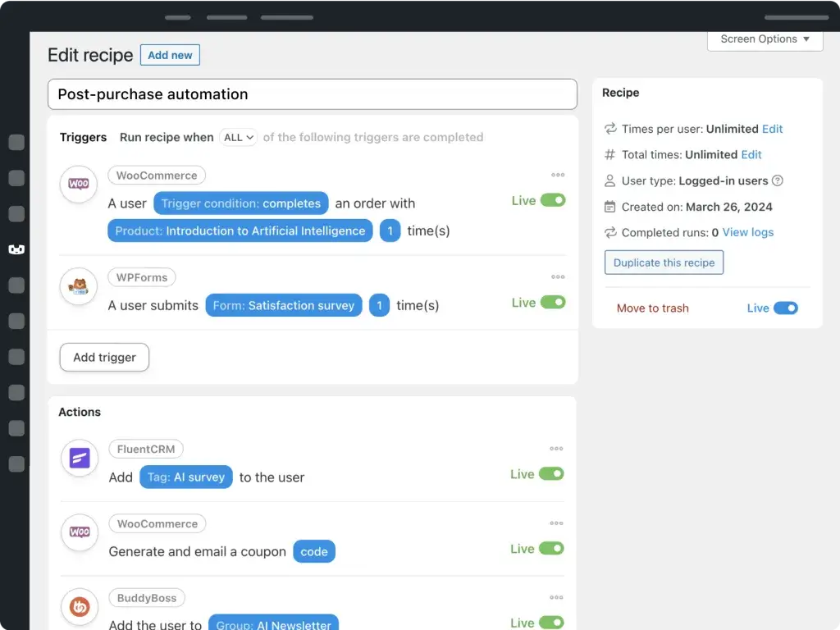
Task: Open three-dot menu for WooCommerce trigger
Action: tap(558, 175)
